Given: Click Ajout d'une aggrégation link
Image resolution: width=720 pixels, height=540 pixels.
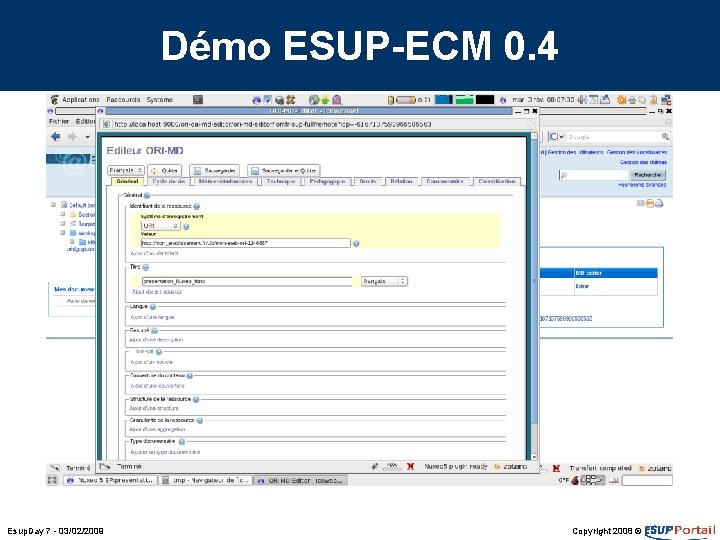Looking at the screenshot, I should (157, 430).
